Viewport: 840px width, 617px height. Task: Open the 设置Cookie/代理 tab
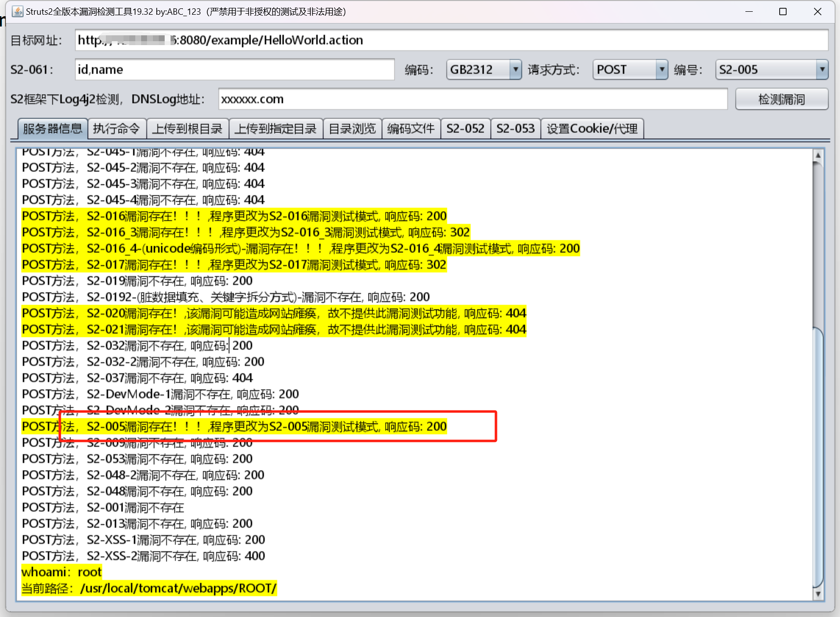pyautogui.click(x=592, y=129)
